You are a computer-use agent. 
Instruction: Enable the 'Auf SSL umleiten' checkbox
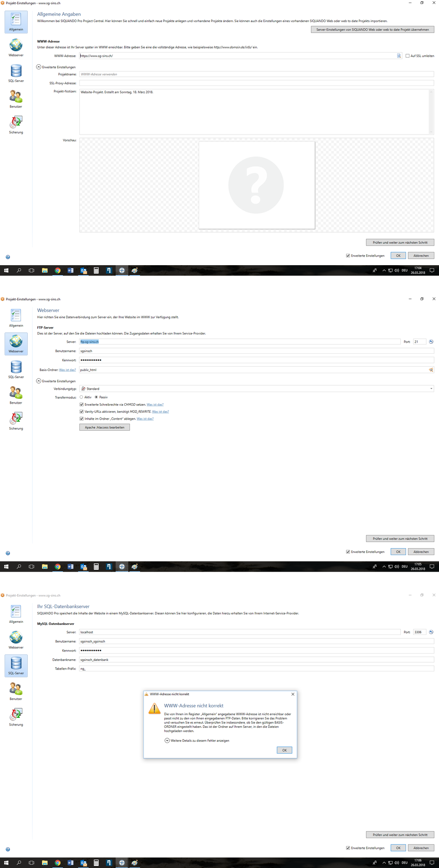pos(407,56)
